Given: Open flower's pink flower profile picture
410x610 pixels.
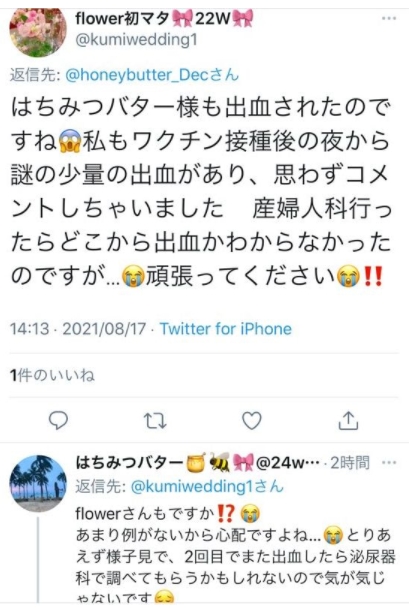Looking at the screenshot, I should coord(38,33).
